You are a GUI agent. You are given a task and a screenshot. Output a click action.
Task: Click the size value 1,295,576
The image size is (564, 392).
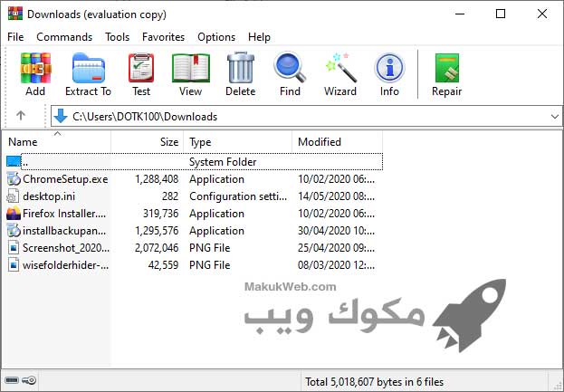tap(157, 231)
